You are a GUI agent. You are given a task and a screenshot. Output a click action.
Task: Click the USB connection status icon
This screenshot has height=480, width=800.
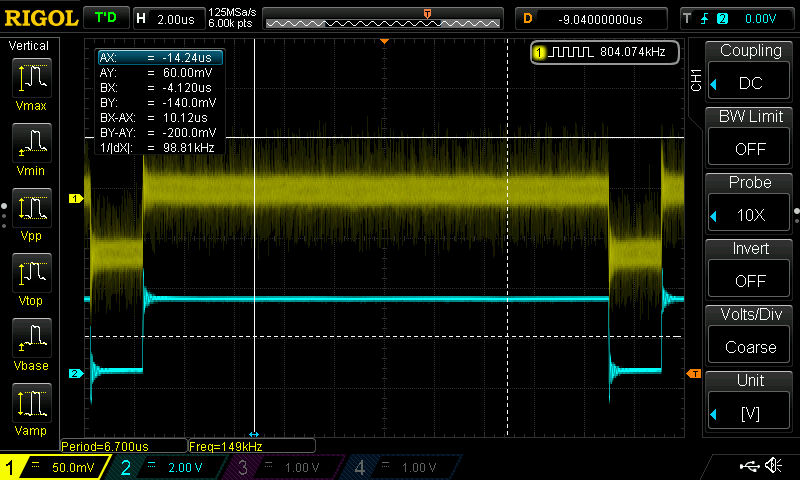pos(749,466)
